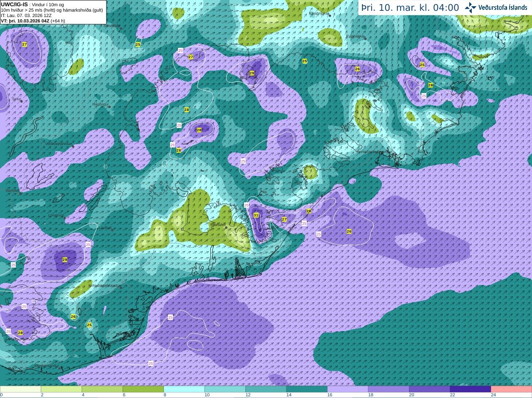Click the Skaftafell station dot

pyautogui.click(x=226, y=227)
